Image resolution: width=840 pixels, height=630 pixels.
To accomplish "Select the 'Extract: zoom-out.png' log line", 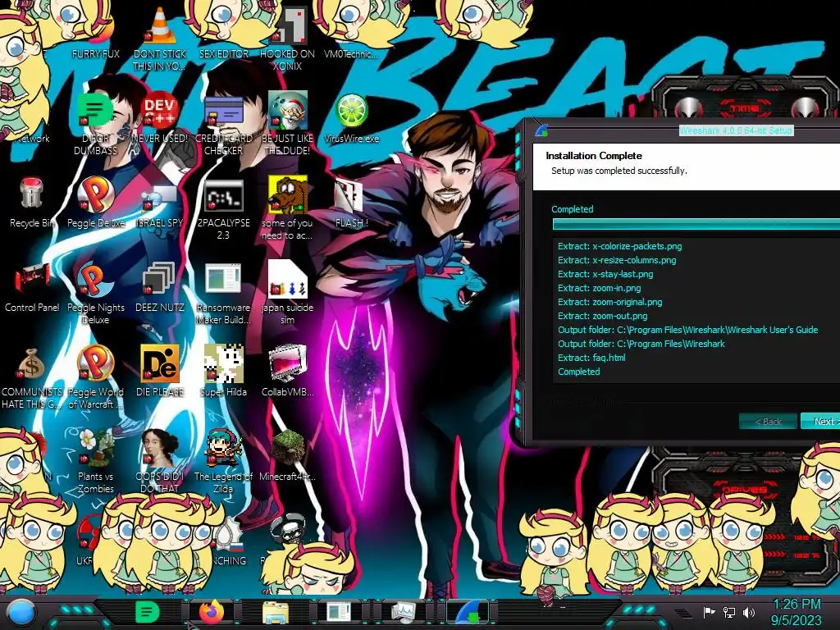I will tap(602, 316).
